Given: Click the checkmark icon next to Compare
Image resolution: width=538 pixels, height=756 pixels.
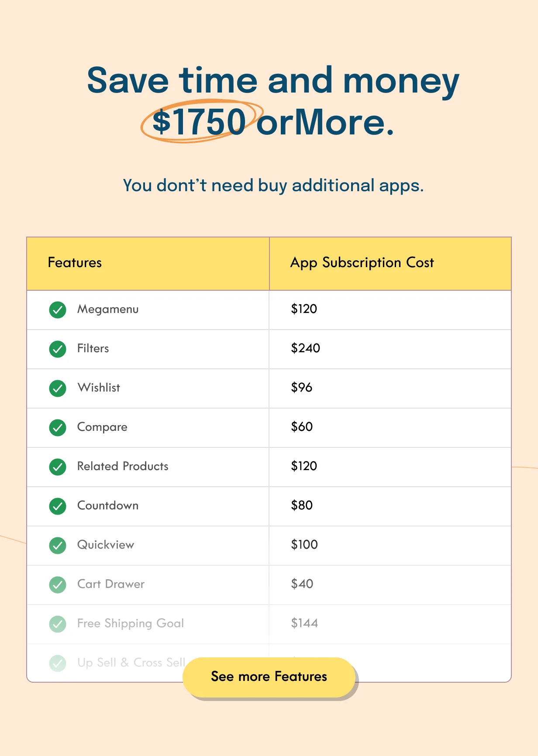Looking at the screenshot, I should [x=58, y=428].
